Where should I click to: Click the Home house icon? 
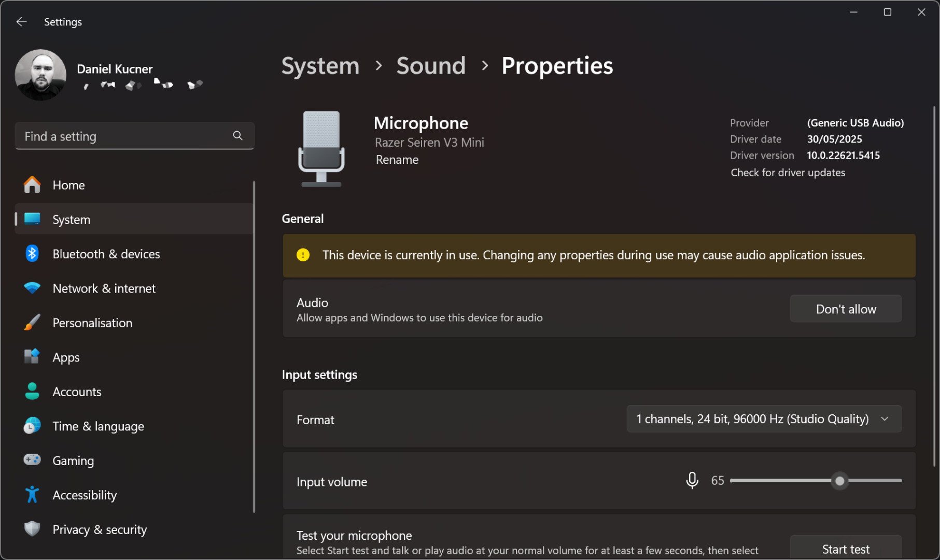pos(32,185)
